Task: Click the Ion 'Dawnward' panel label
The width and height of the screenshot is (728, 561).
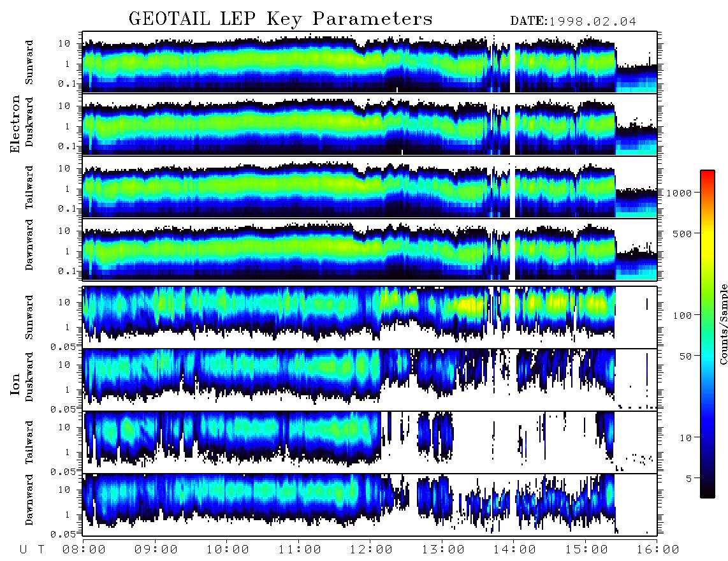Action: pyautogui.click(x=29, y=500)
